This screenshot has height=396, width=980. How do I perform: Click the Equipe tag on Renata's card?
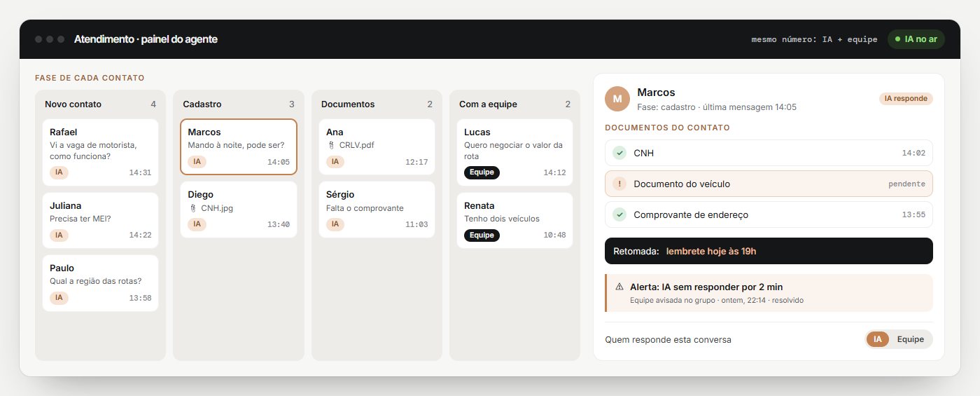click(x=482, y=235)
